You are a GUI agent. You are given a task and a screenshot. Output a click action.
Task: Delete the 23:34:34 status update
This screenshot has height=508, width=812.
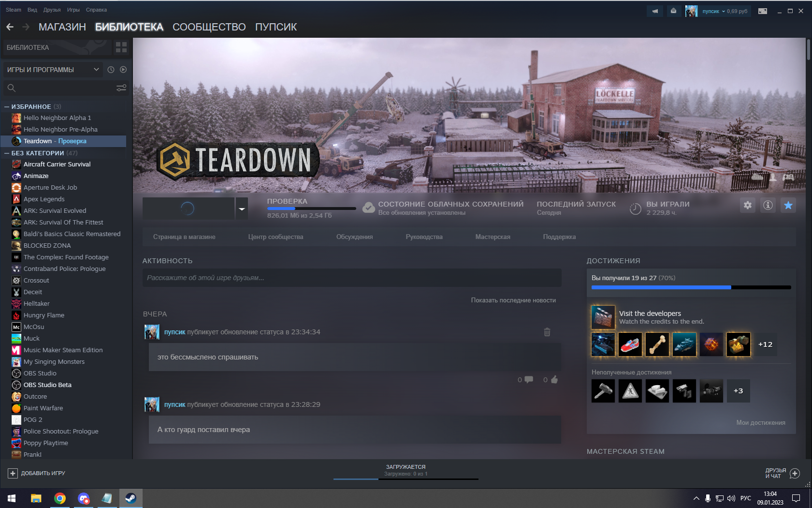click(547, 332)
